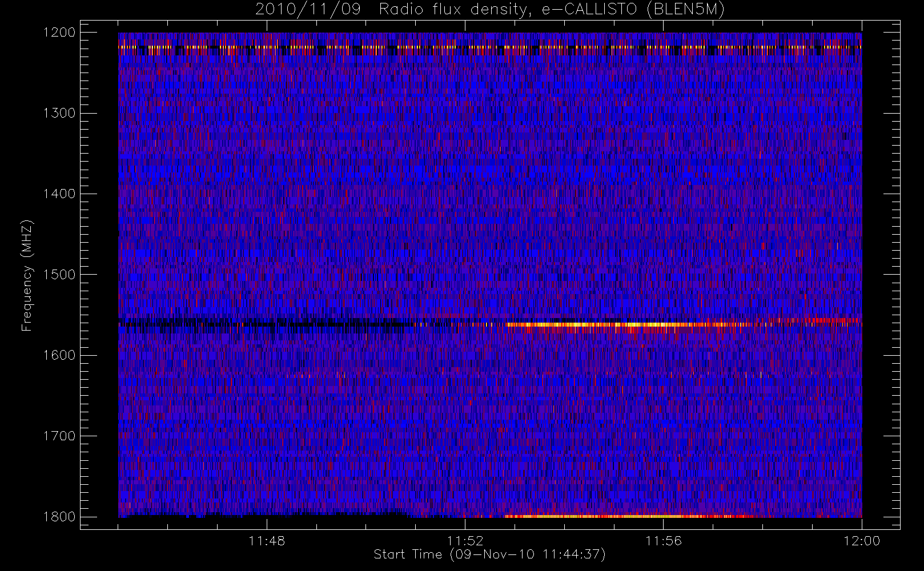This screenshot has width=924, height=571.
Task: Click the 11:56 time tick label
Action: (x=664, y=541)
